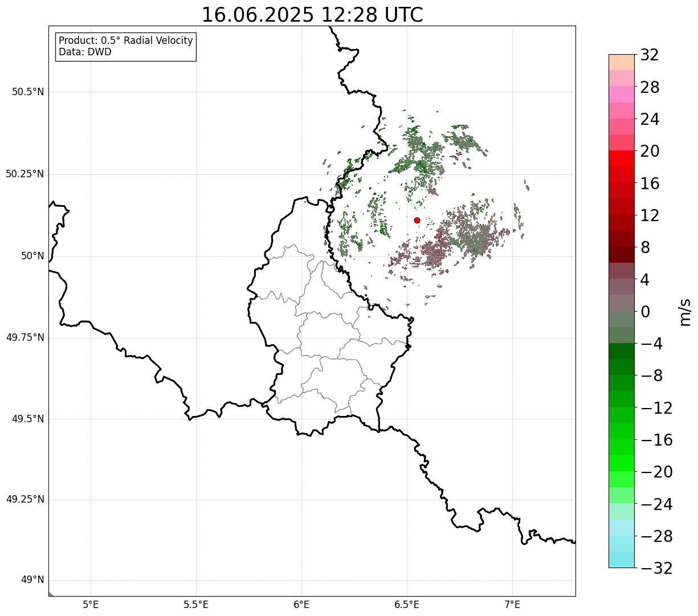Screen dimensions: 698x616
Task: Click the colorbar tick label 12
Action: point(650,215)
